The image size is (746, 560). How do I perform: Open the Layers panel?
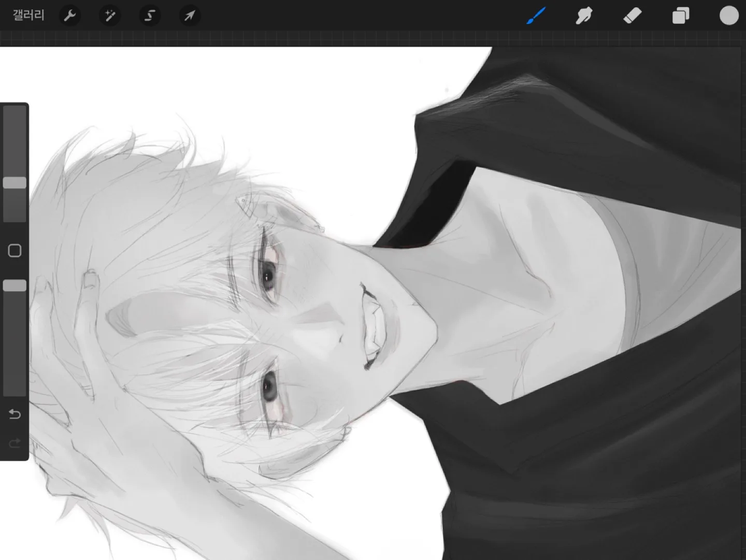coord(681,16)
